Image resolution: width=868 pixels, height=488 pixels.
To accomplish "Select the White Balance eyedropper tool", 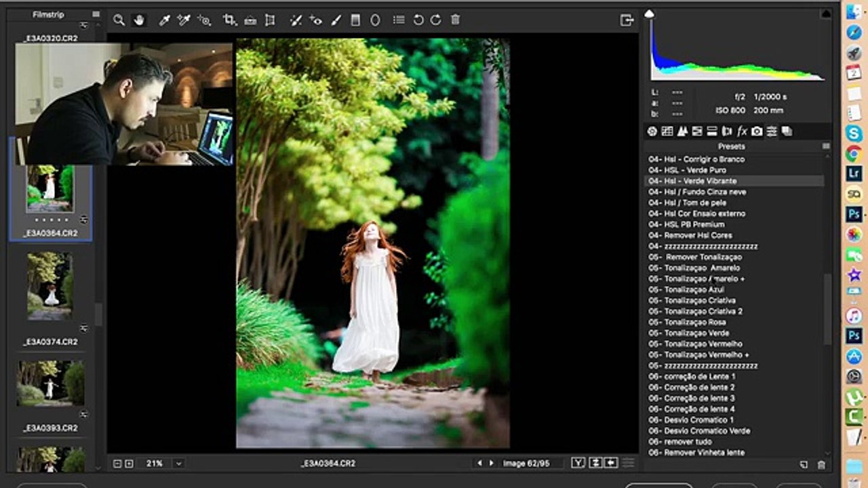I will [163, 20].
